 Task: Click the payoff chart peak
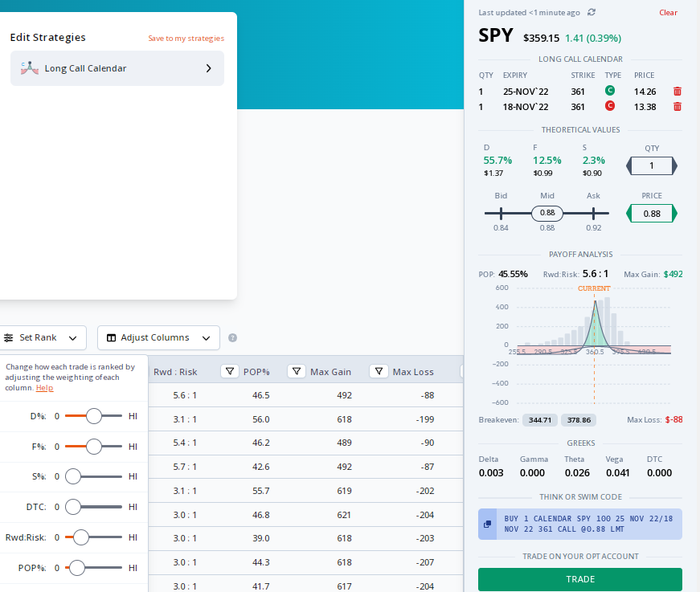click(x=595, y=301)
